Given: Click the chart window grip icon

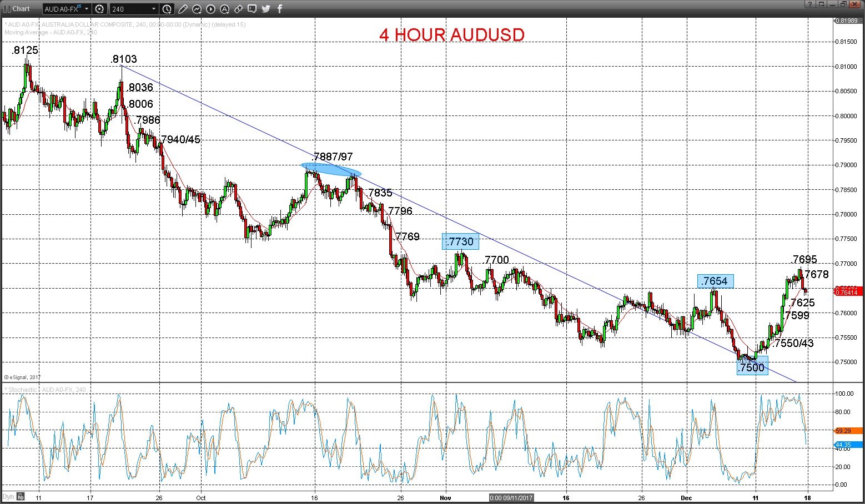Looking at the screenshot, I should point(7,9).
